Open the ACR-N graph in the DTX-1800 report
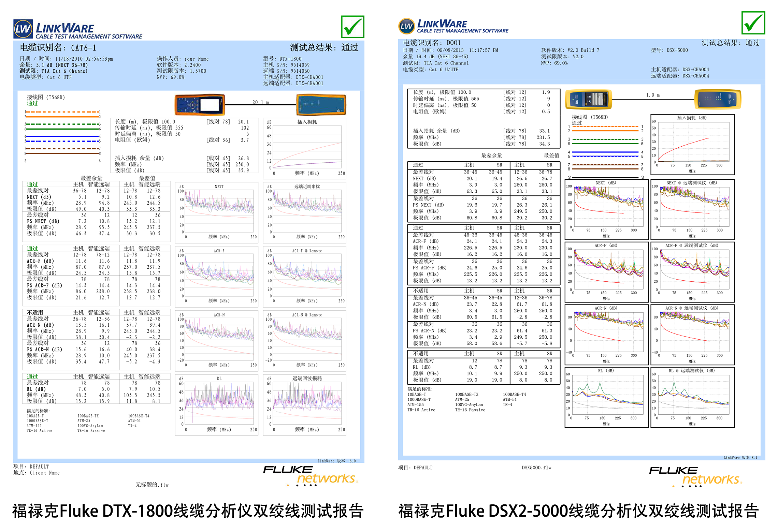The image size is (778, 532). tap(217, 340)
